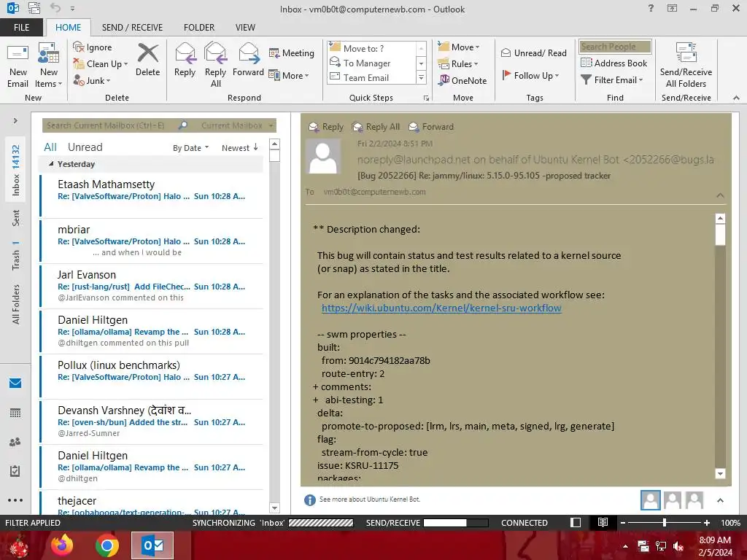Open email from Jarl Evanson
The height and width of the screenshot is (560, 747).
152,286
